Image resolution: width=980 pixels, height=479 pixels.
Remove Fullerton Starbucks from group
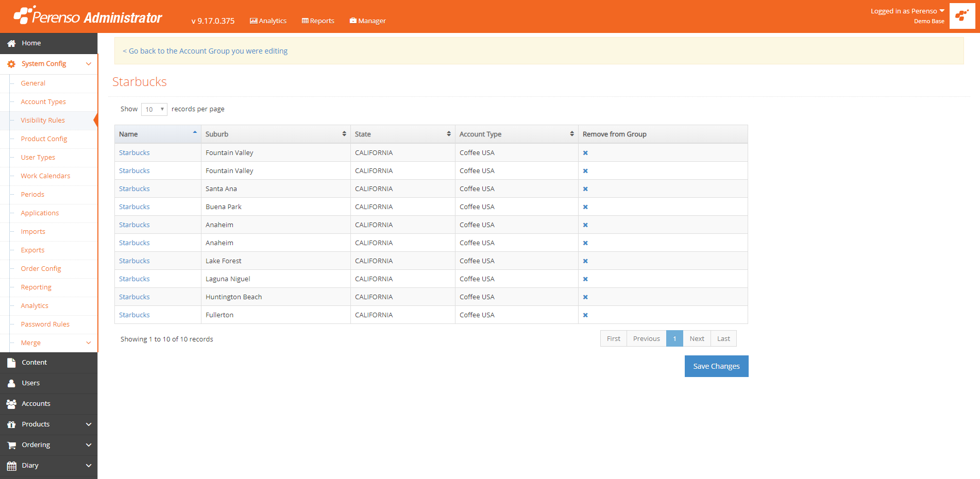(x=585, y=315)
